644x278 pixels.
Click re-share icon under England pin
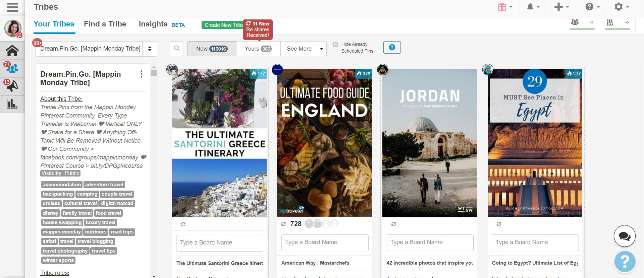point(283,224)
